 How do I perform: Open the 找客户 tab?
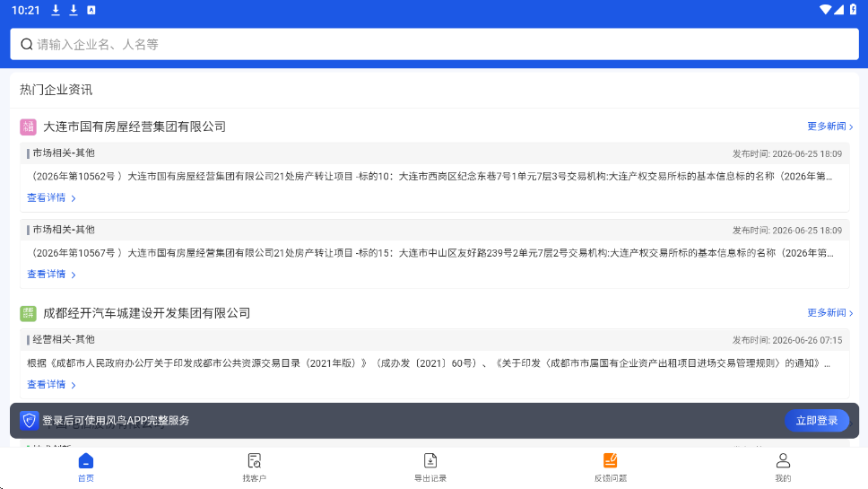coord(254,467)
